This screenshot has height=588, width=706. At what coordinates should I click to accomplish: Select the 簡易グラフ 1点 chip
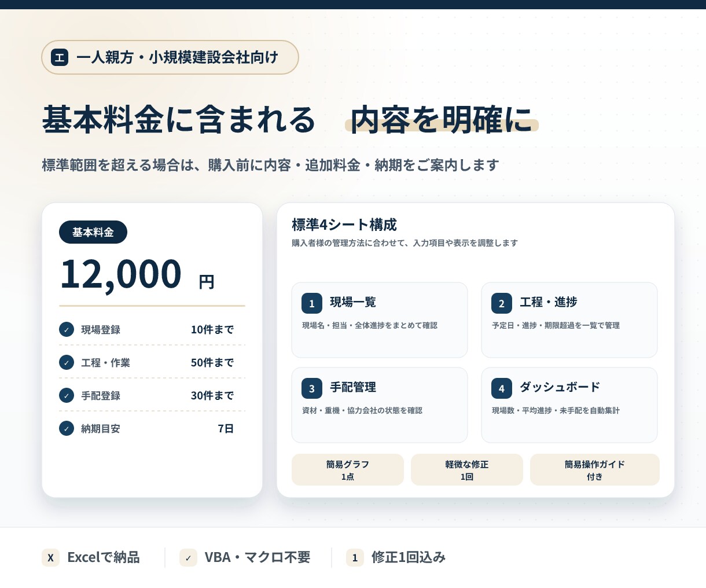[x=348, y=469]
